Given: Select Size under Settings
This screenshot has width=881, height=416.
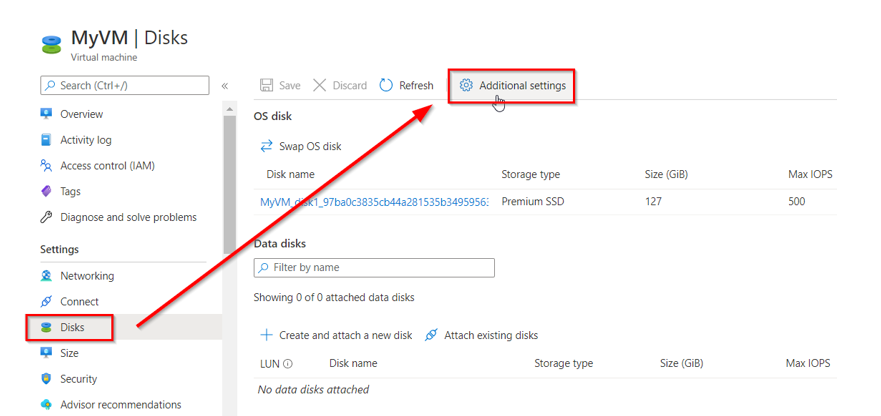Looking at the screenshot, I should (69, 353).
